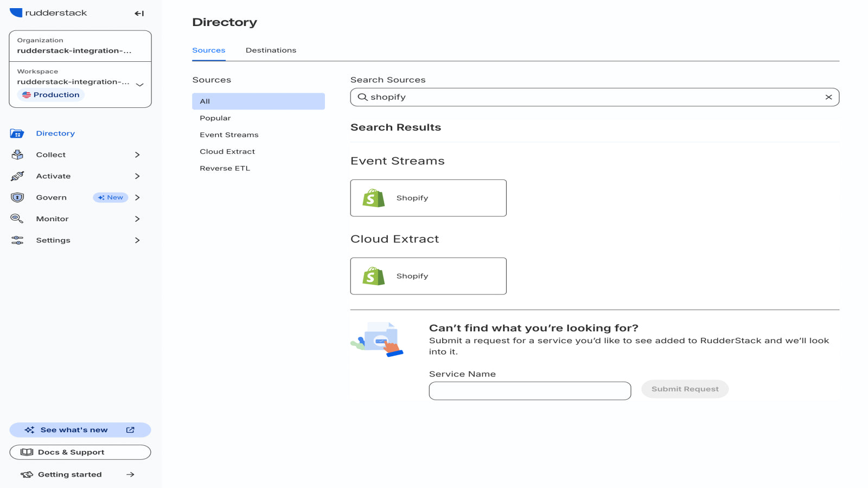The image size is (868, 488).
Task: Expand the Collect menu chevron
Action: click(x=137, y=155)
